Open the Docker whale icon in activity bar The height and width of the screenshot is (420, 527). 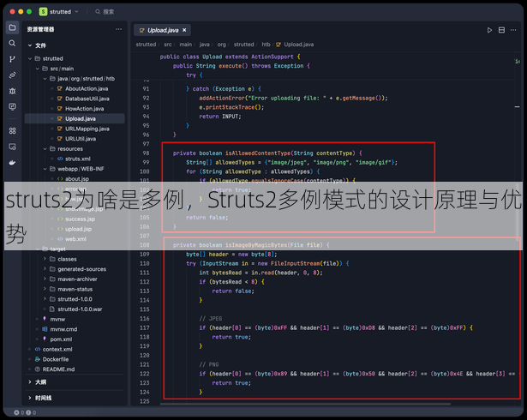(13, 162)
